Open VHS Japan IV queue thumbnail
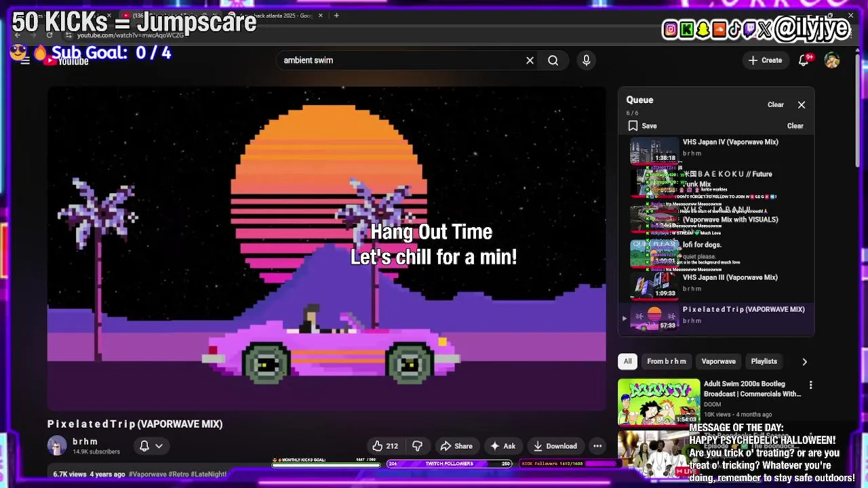The width and height of the screenshot is (868, 488). tap(654, 150)
